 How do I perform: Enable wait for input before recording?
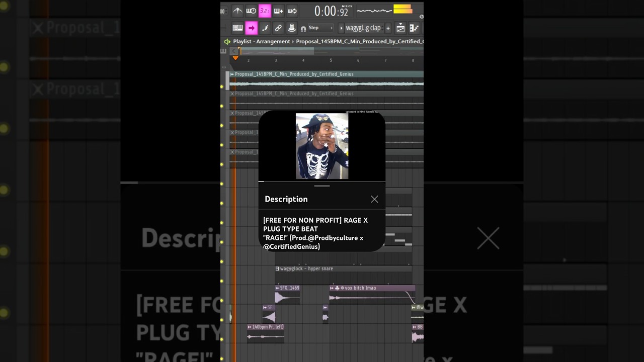point(251,11)
